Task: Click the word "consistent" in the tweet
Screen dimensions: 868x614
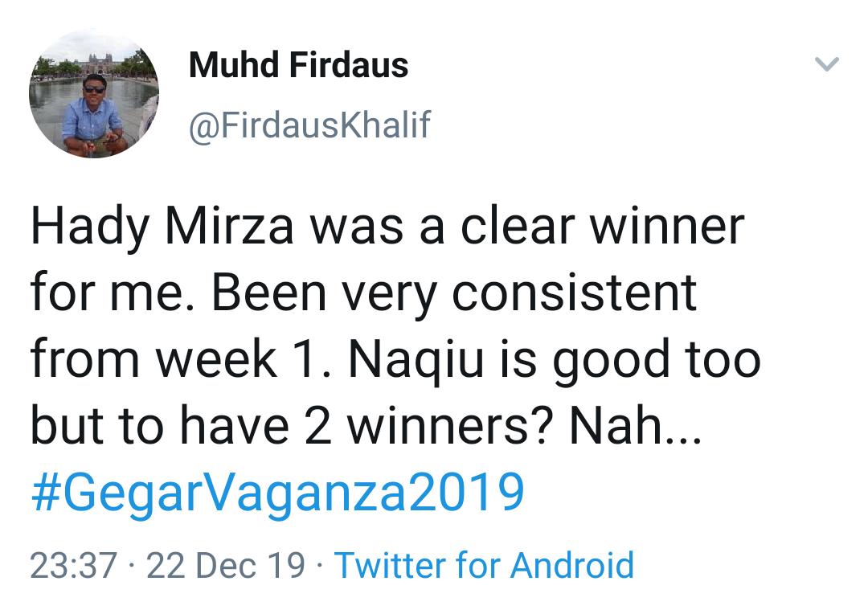Action: [574, 293]
